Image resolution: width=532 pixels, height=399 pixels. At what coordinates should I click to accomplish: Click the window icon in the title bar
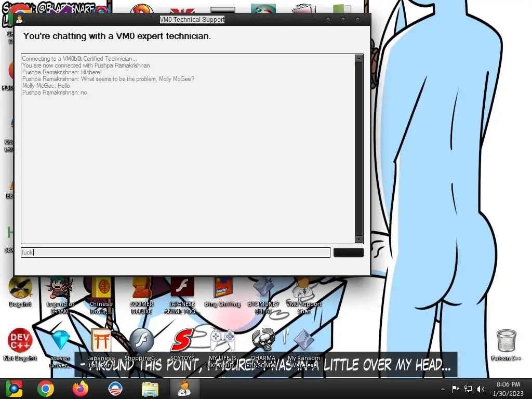[19, 19]
